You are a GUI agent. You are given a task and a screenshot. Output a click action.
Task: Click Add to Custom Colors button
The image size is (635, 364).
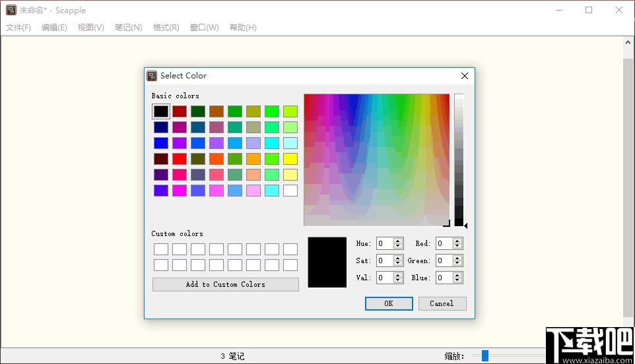pyautogui.click(x=226, y=284)
